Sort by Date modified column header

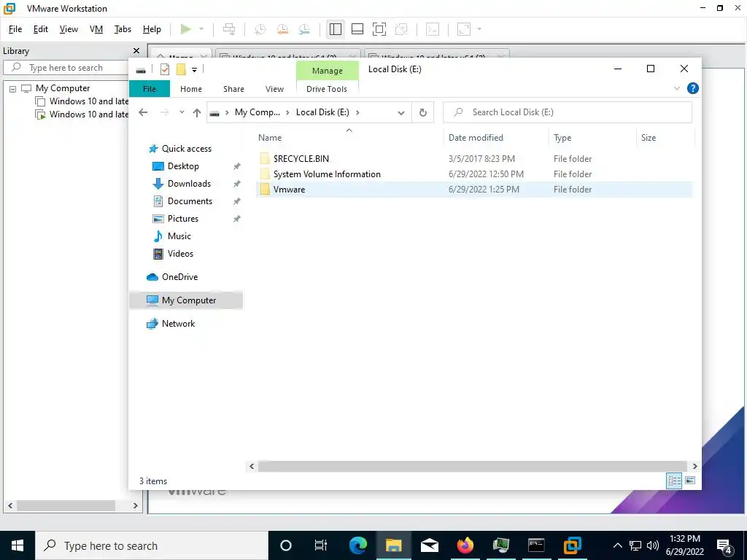[x=496, y=138]
